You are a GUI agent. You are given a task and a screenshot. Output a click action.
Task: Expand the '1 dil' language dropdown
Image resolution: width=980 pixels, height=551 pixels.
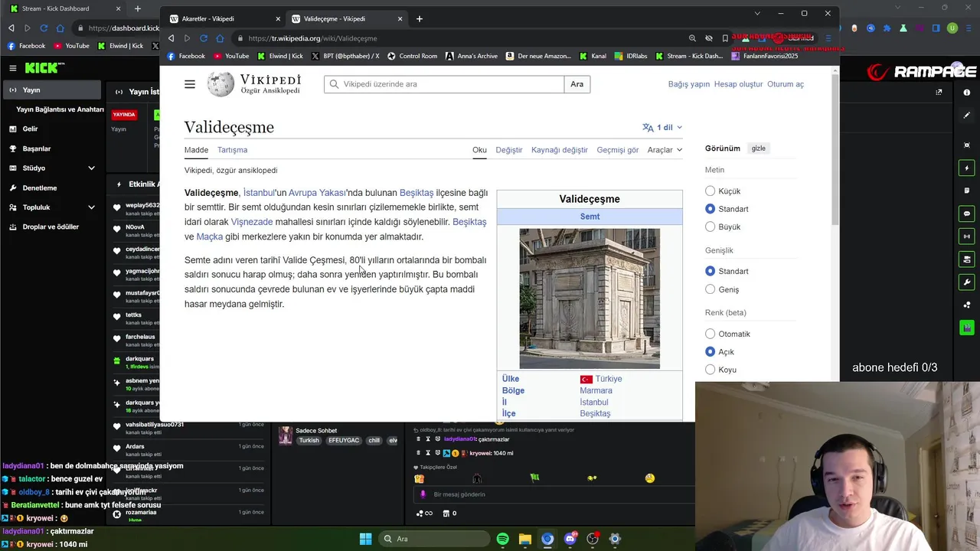(662, 128)
